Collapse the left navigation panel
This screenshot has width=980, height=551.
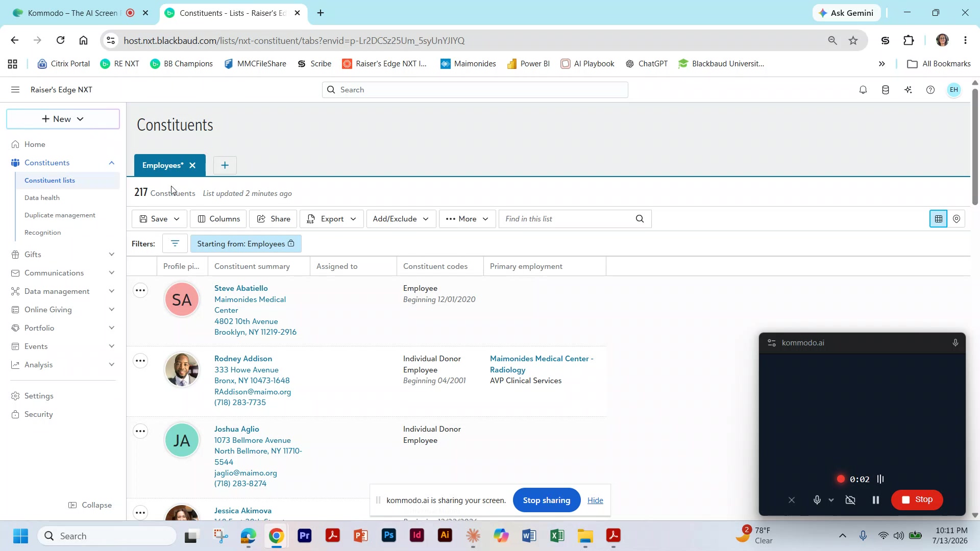90,505
